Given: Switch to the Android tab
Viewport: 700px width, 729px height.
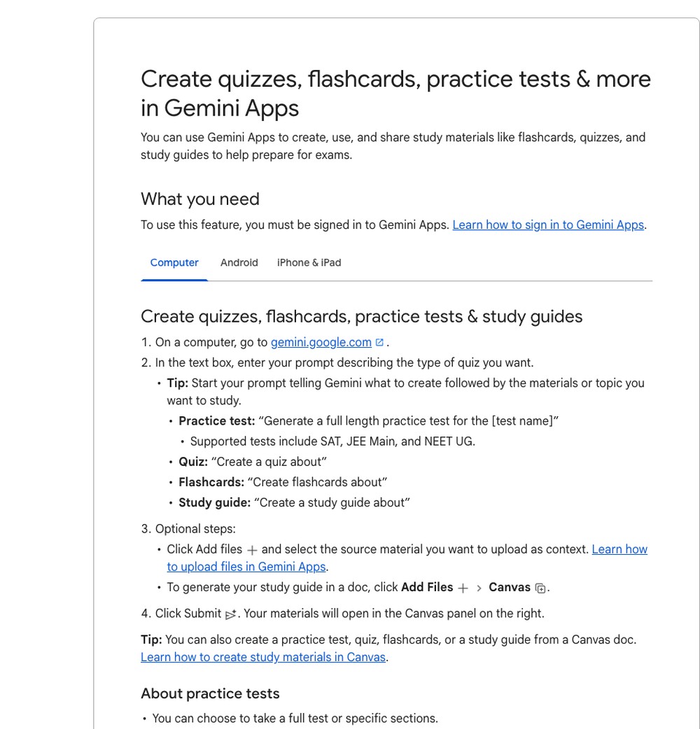Looking at the screenshot, I should pyautogui.click(x=239, y=262).
